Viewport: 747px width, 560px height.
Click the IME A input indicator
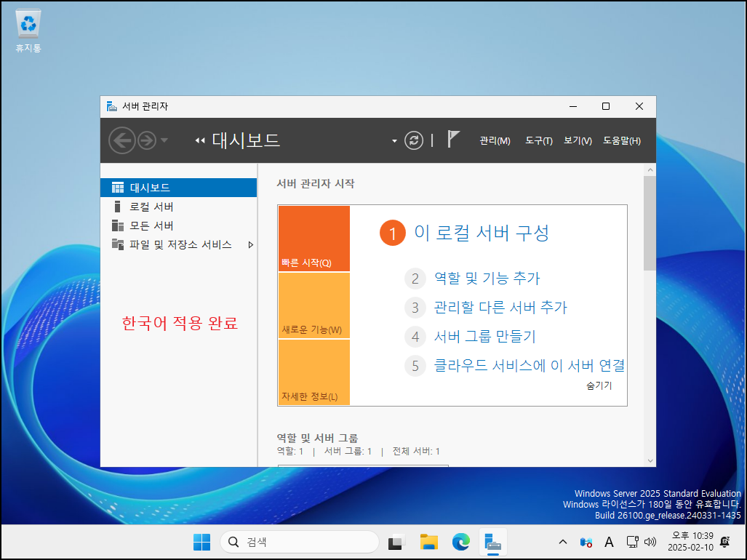[x=609, y=542]
